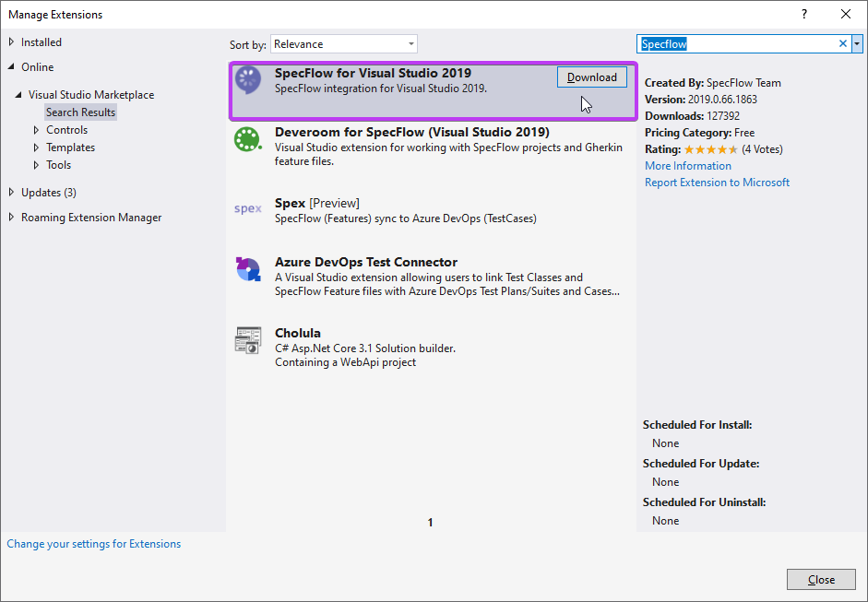The height and width of the screenshot is (602, 868).
Task: Select Roaming Extension Manager category
Action: tap(91, 218)
